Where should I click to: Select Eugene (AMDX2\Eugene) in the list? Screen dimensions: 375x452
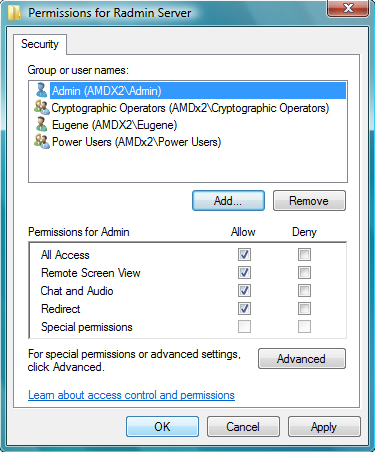[114, 125]
